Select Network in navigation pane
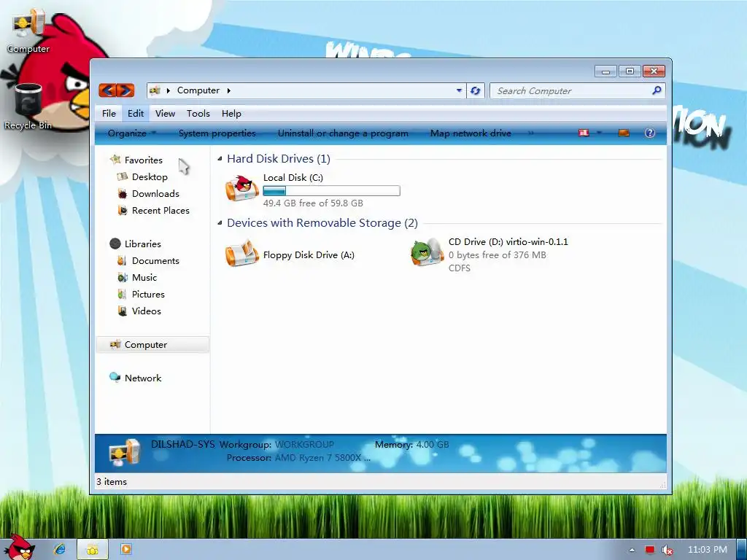 click(x=143, y=378)
